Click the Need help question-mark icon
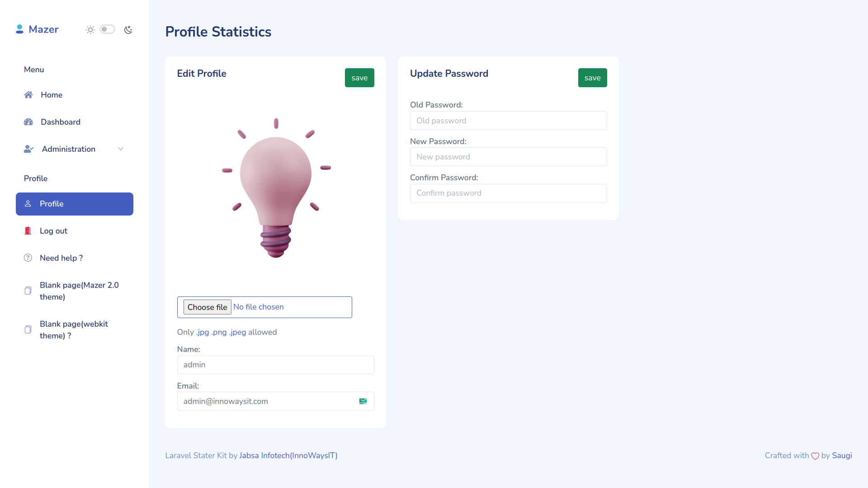Screen dimensions: 868x488 (28, 258)
